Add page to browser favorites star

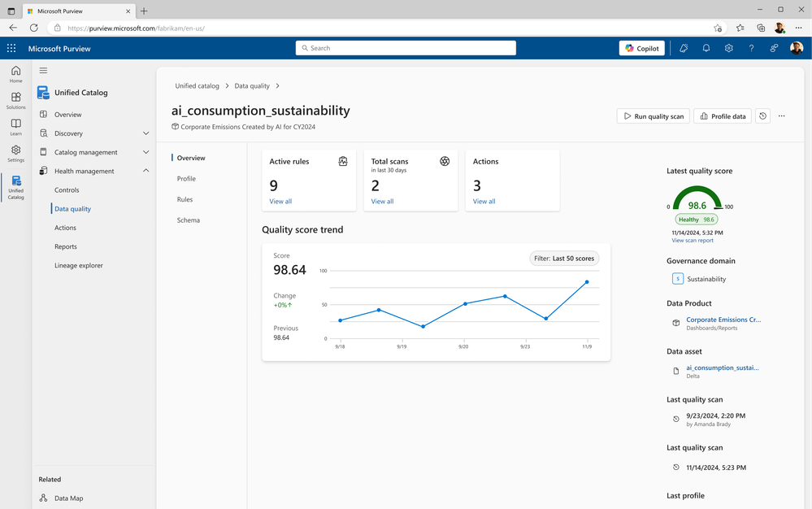point(718,28)
